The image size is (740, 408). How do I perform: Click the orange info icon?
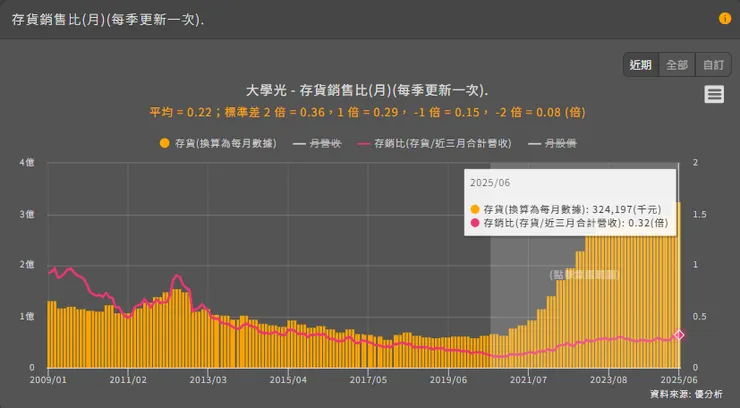click(x=724, y=18)
